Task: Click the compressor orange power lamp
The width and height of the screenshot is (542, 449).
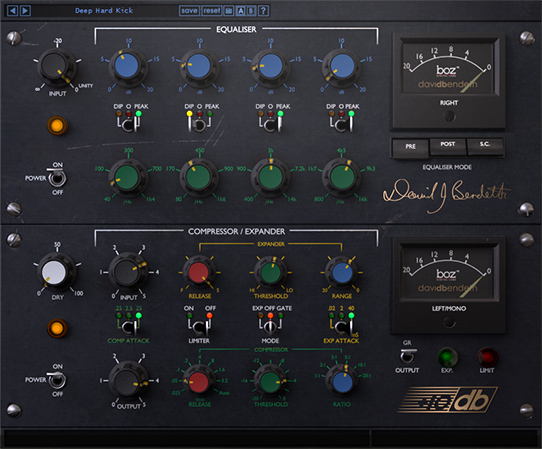Action: tap(57, 328)
